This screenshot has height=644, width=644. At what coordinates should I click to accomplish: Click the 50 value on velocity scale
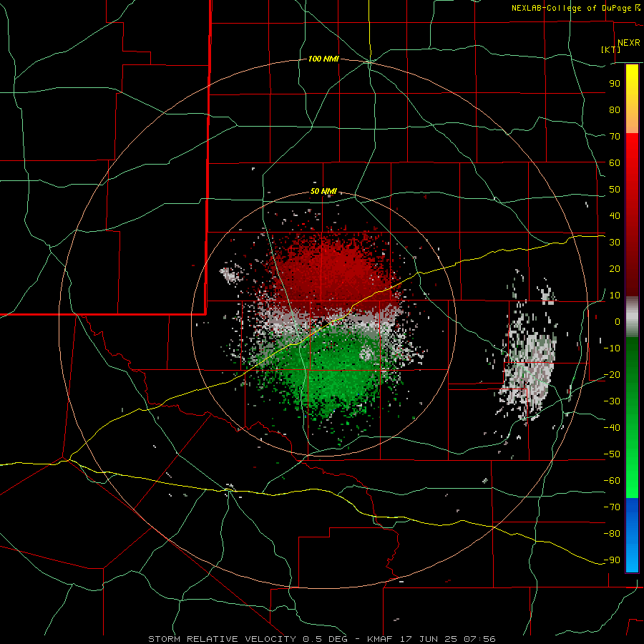(615, 190)
